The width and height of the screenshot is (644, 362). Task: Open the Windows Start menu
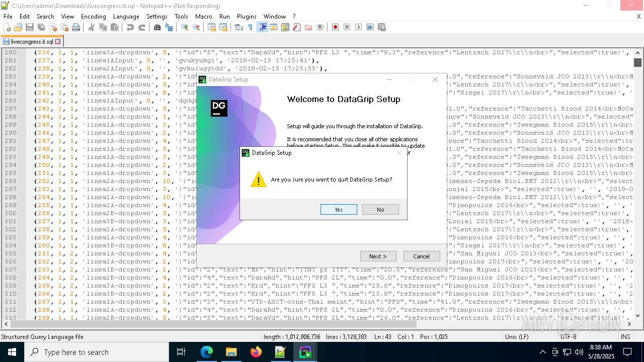click(12, 352)
